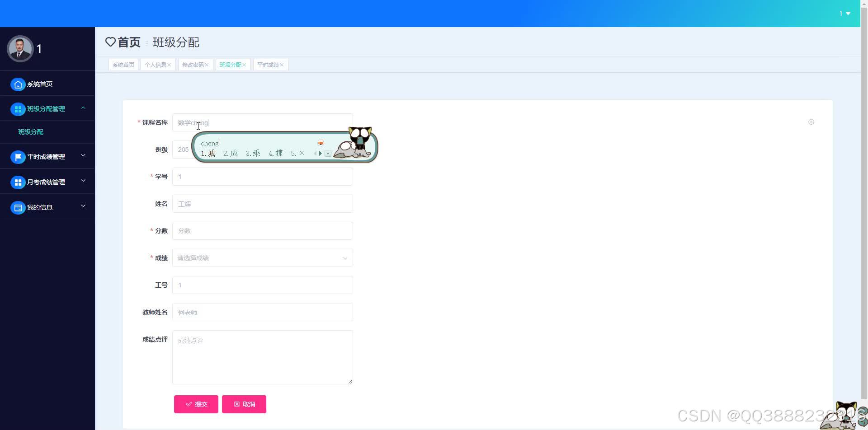
Task: Click the 平时成绩管理 flag icon
Action: click(x=18, y=157)
